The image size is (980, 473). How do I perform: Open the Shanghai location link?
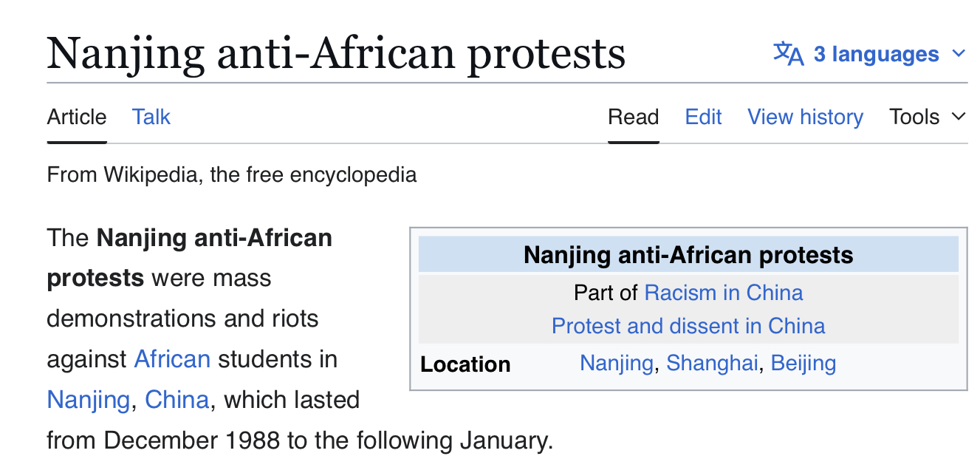(712, 364)
